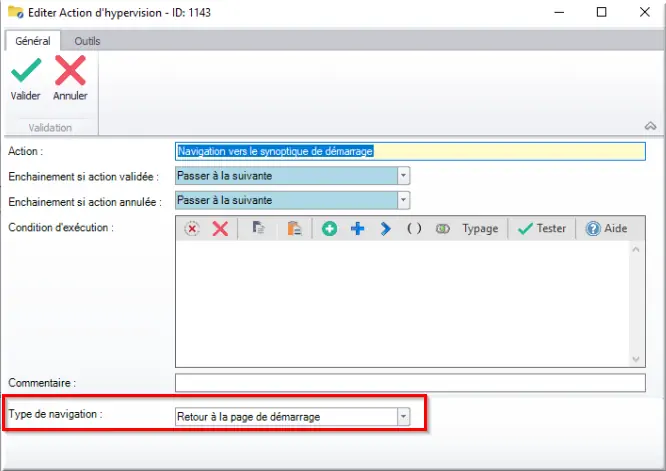Click the condition area scrollbar down arrow
Screen dimensions: 666x471
[636, 359]
